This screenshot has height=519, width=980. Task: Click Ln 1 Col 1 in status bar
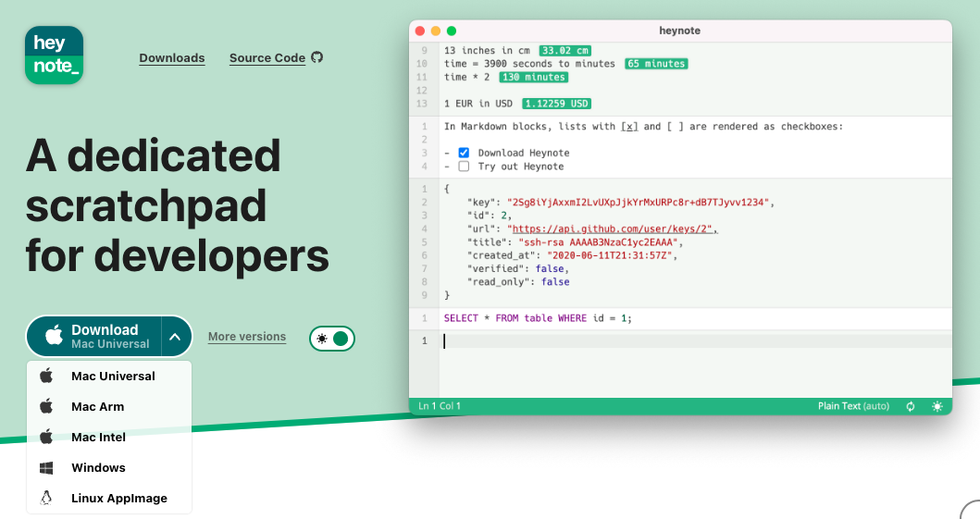coord(440,406)
